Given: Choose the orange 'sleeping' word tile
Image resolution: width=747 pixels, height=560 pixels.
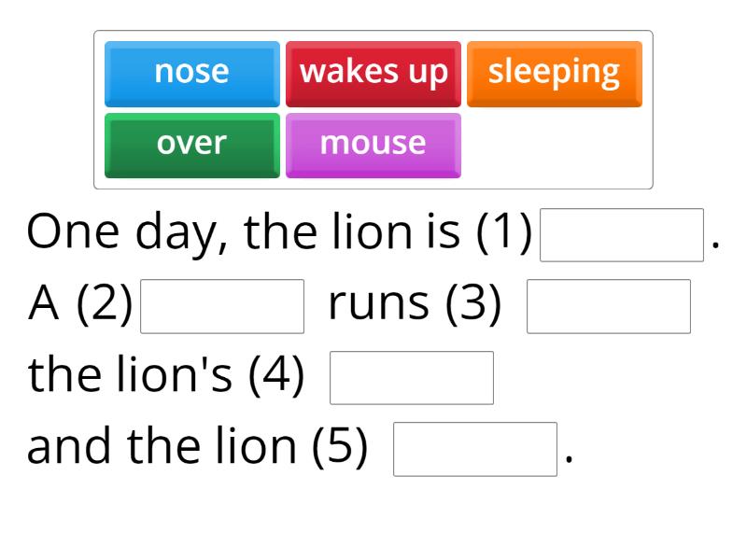Looking at the screenshot, I should click(x=554, y=72).
